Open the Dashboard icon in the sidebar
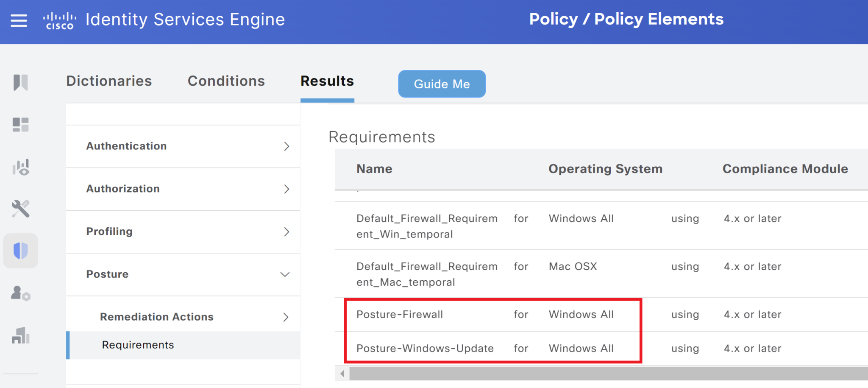 (x=21, y=124)
